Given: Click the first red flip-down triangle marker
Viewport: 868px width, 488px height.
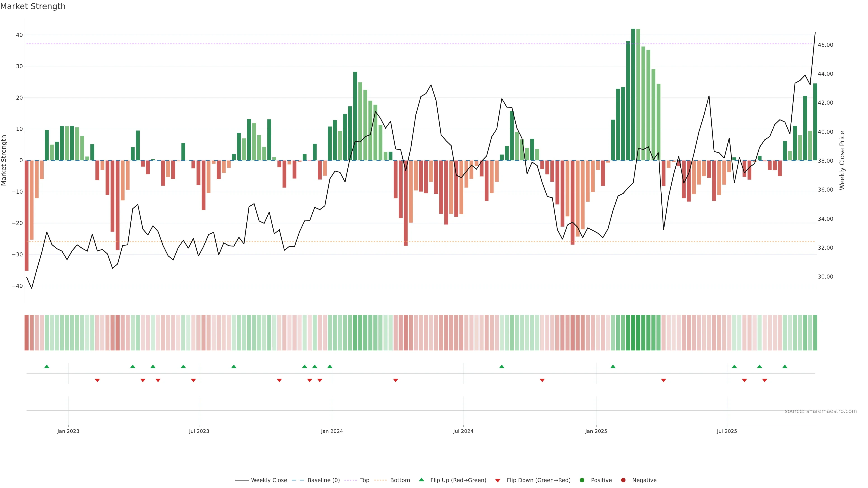Looking at the screenshot, I should point(97,380).
